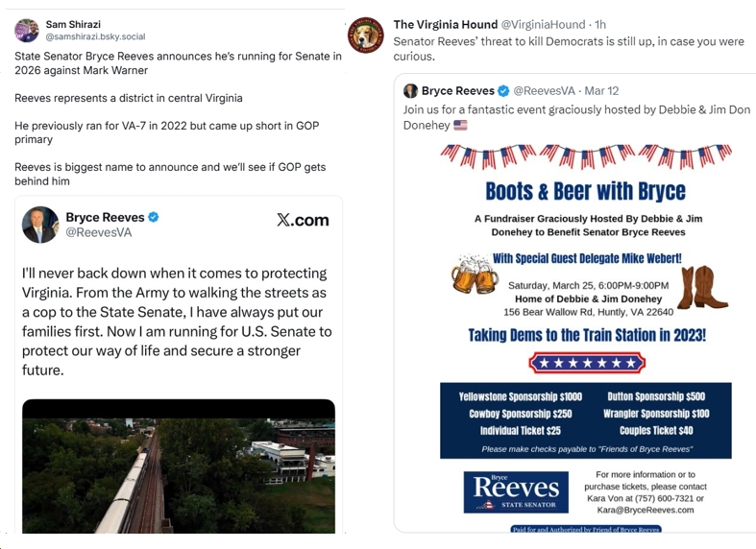Click the beer mugs graphic
The width and height of the screenshot is (756, 549).
(475, 276)
